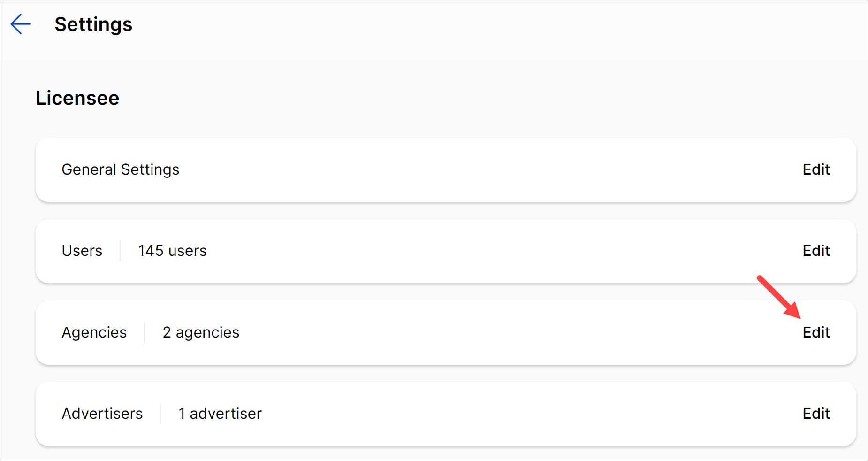
Task: Edit the Advertisers list
Action: pyautogui.click(x=816, y=414)
